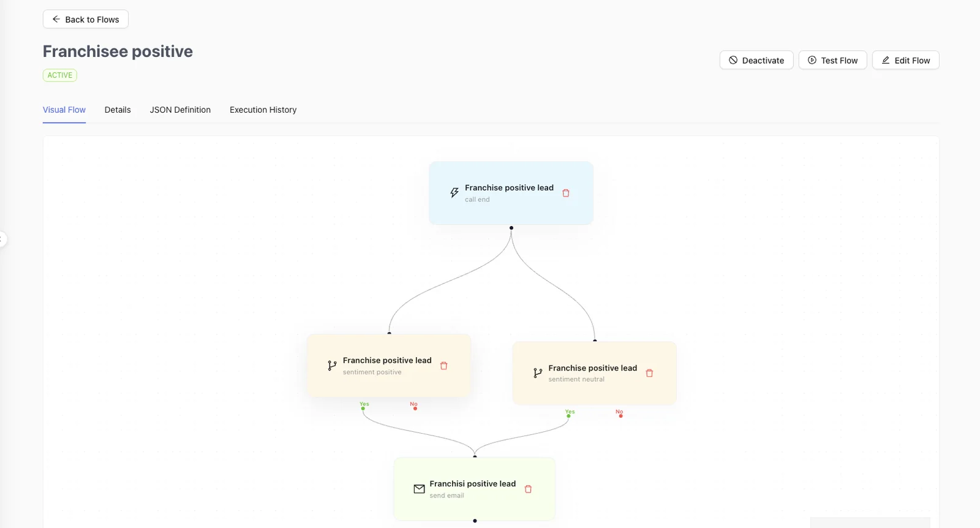Open the JSON Definition tab
Viewport: 980px width, 528px height.
coord(180,110)
